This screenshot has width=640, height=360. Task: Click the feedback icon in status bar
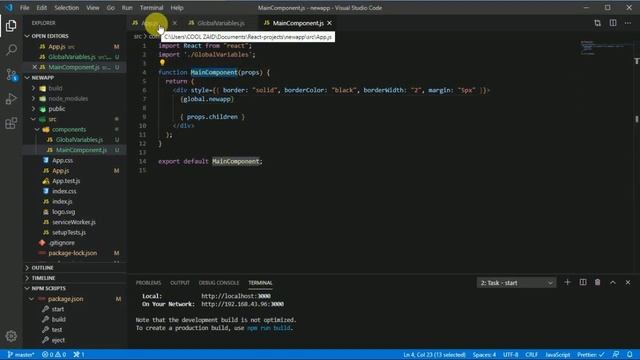point(616,355)
